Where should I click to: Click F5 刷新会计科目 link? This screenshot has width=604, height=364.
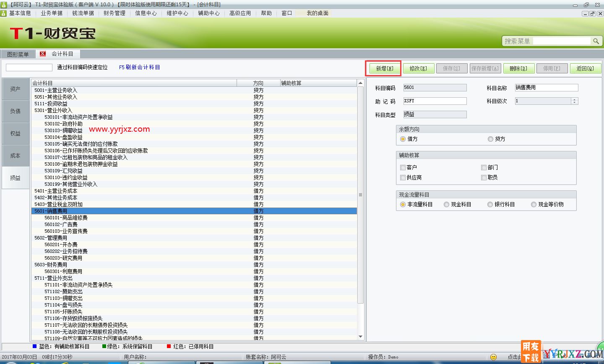click(139, 67)
